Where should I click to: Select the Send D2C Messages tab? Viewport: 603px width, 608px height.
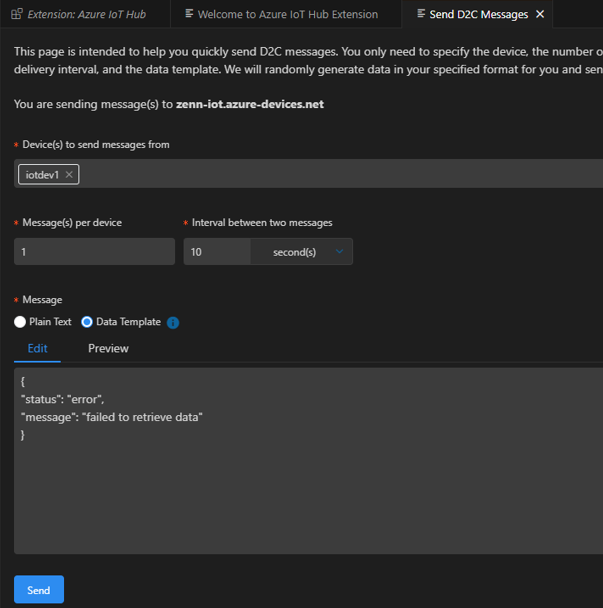(478, 14)
